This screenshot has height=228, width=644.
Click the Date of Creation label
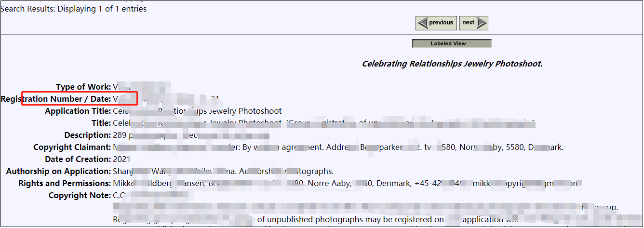click(x=78, y=160)
